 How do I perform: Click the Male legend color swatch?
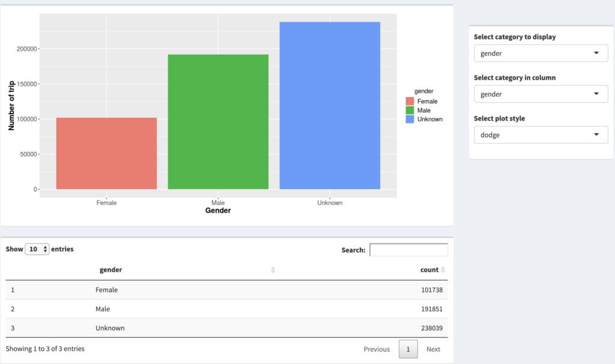click(410, 110)
